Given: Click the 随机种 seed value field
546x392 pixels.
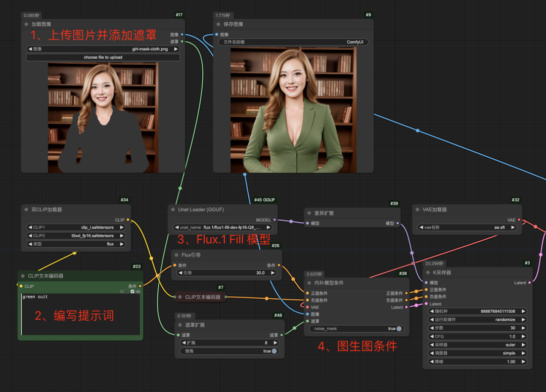Looking at the screenshot, I should 478,311.
